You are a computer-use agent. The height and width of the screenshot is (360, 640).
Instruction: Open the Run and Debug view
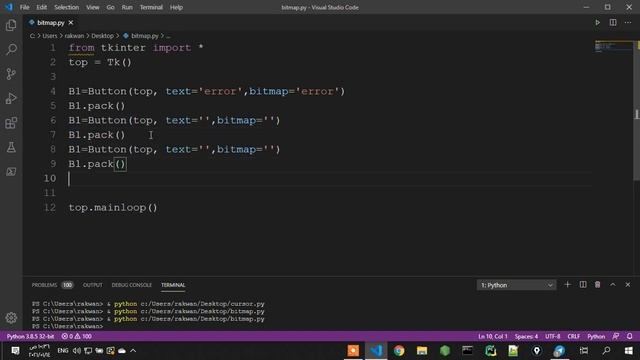point(11,98)
